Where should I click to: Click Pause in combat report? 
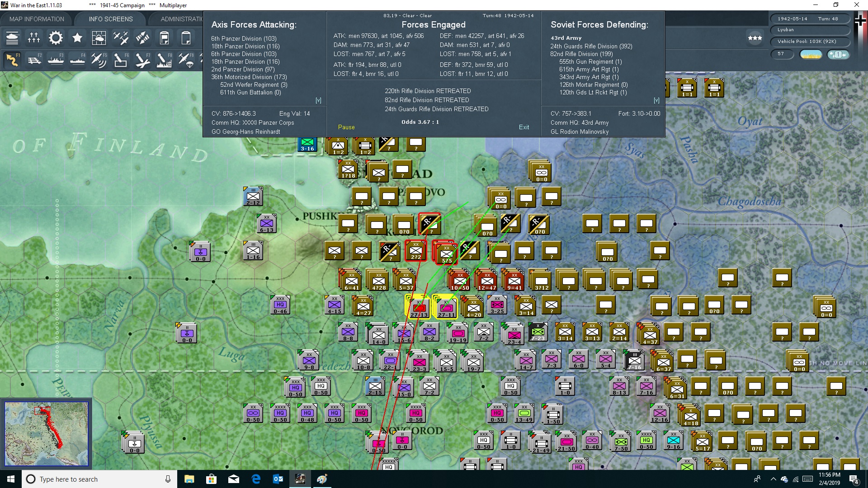point(346,127)
